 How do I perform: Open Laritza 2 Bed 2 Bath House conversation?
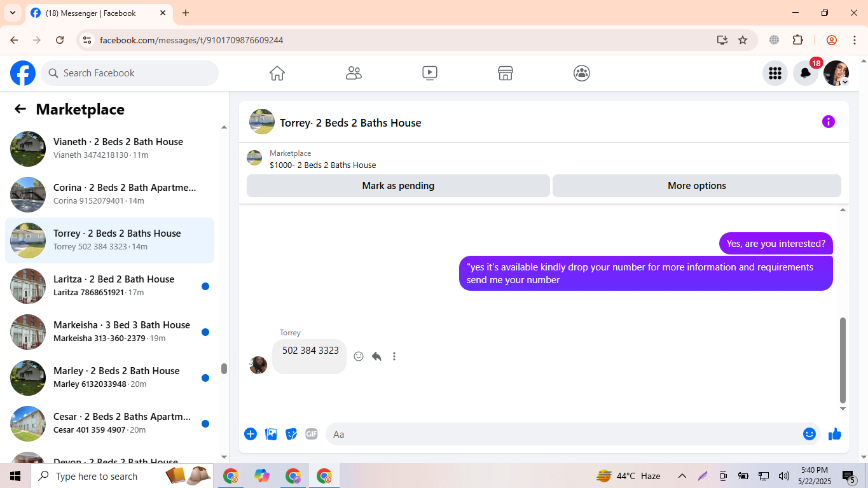coord(109,286)
